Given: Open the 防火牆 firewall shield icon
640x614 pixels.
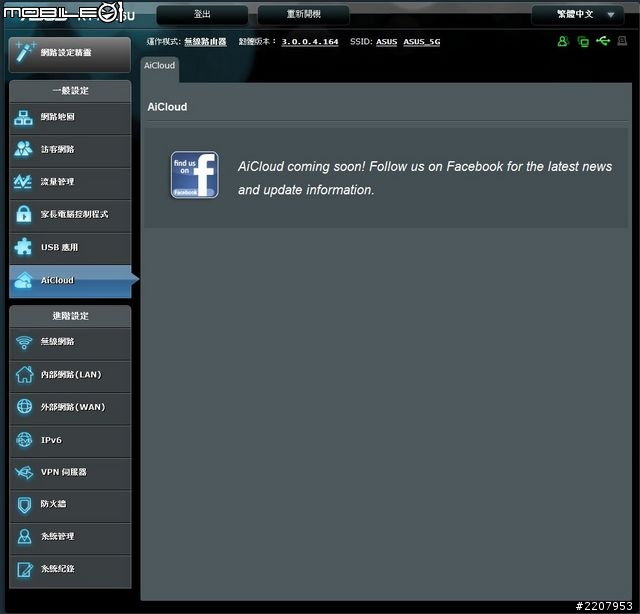Looking at the screenshot, I should (x=24, y=504).
